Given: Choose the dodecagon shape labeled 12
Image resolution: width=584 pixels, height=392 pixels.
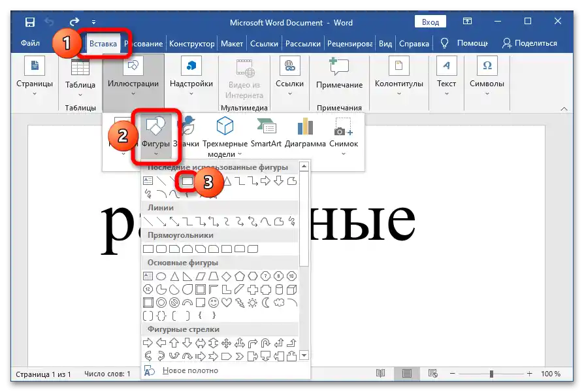Looking at the screenshot, I should 148,289.
